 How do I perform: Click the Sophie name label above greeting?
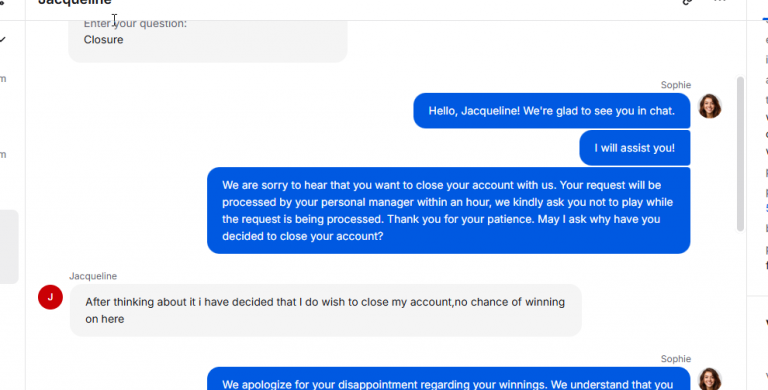tap(675, 85)
